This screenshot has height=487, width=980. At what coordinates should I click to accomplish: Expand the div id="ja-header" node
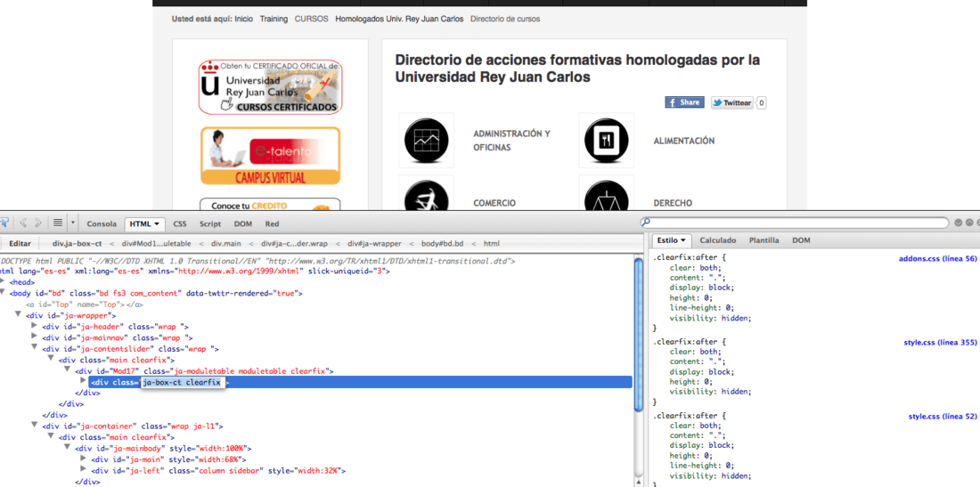click(x=35, y=326)
